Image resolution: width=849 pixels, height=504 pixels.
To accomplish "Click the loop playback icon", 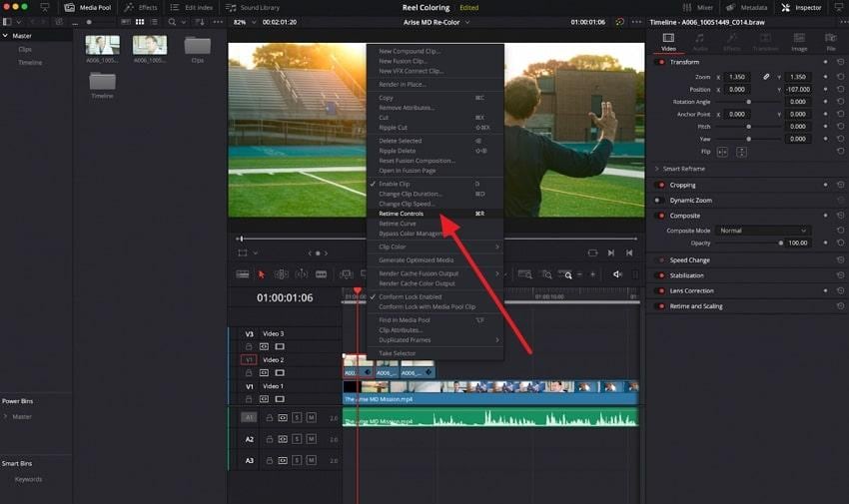I will (592, 252).
